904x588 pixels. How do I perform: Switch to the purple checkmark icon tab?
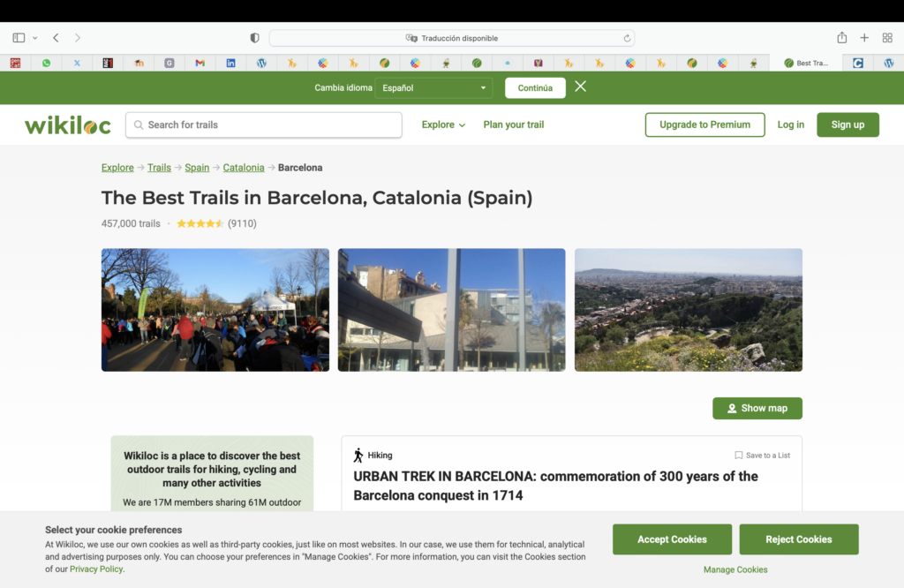tap(538, 63)
